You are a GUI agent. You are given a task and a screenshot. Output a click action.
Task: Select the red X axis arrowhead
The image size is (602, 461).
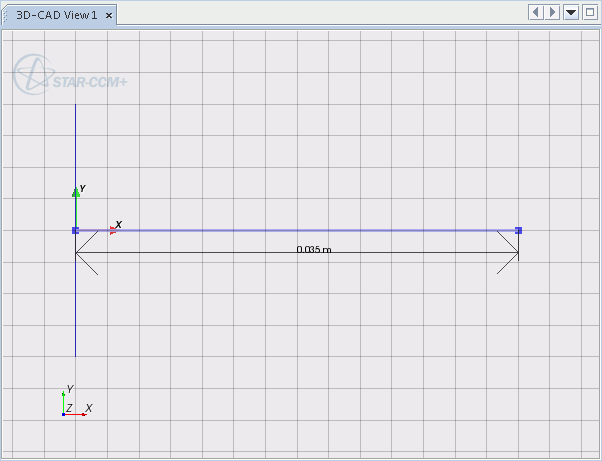pyautogui.click(x=112, y=231)
